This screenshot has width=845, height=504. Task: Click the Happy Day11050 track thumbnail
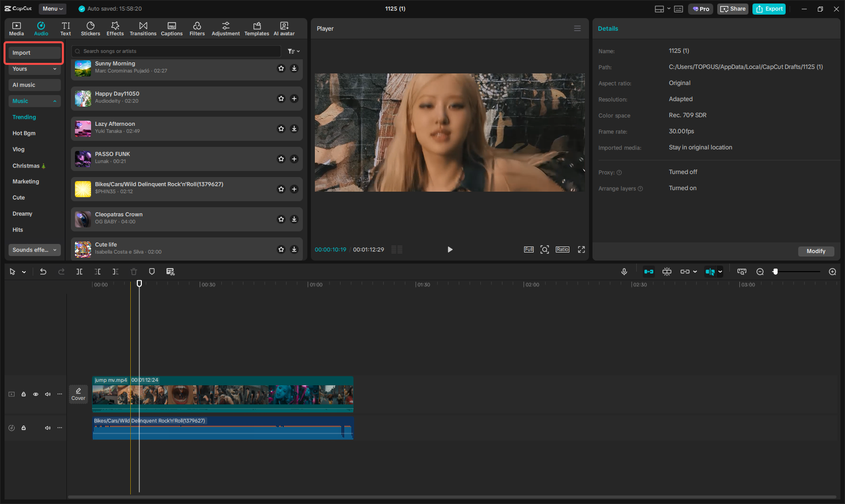pos(82,99)
